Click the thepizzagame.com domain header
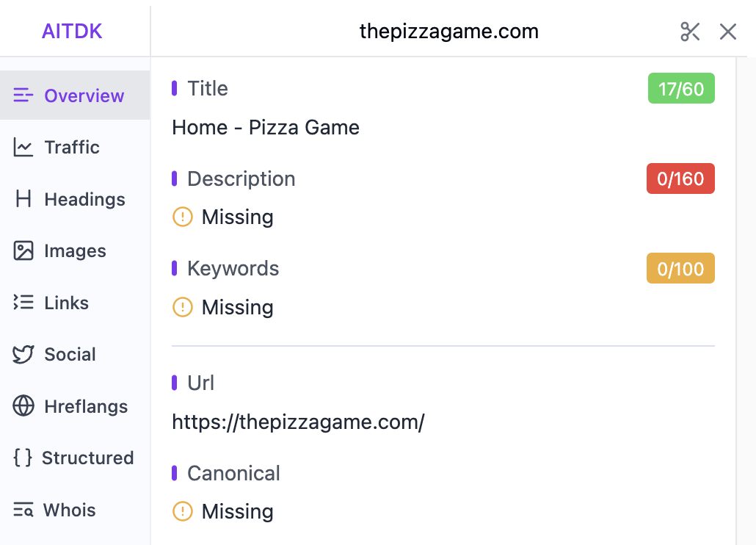 448,32
